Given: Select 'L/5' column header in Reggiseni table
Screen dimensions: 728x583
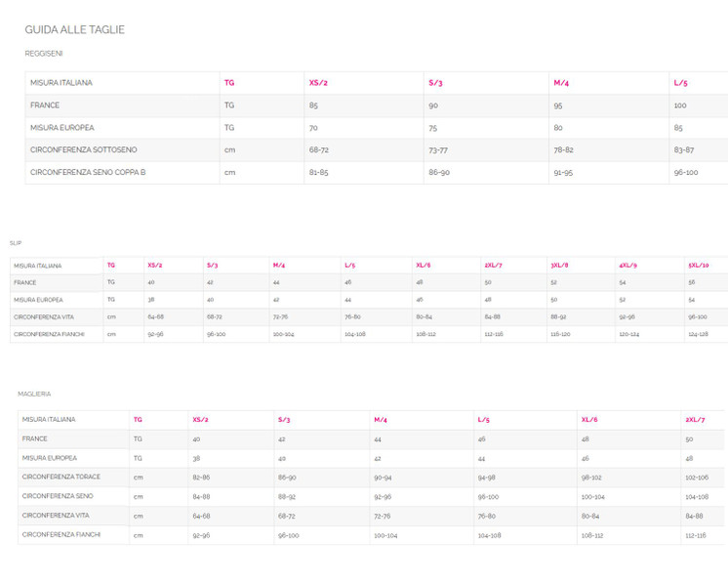Looking at the screenshot, I should coord(680,83).
